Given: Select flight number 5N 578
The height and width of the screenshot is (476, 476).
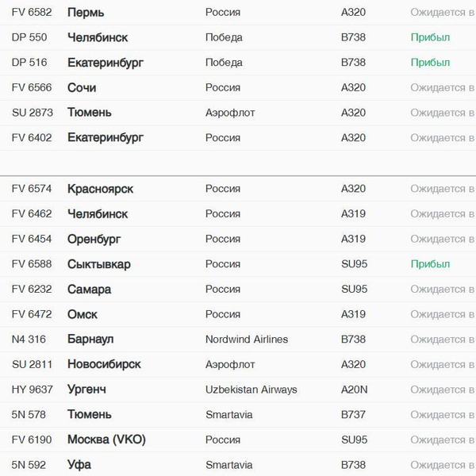Looking at the screenshot, I should 29,415.
